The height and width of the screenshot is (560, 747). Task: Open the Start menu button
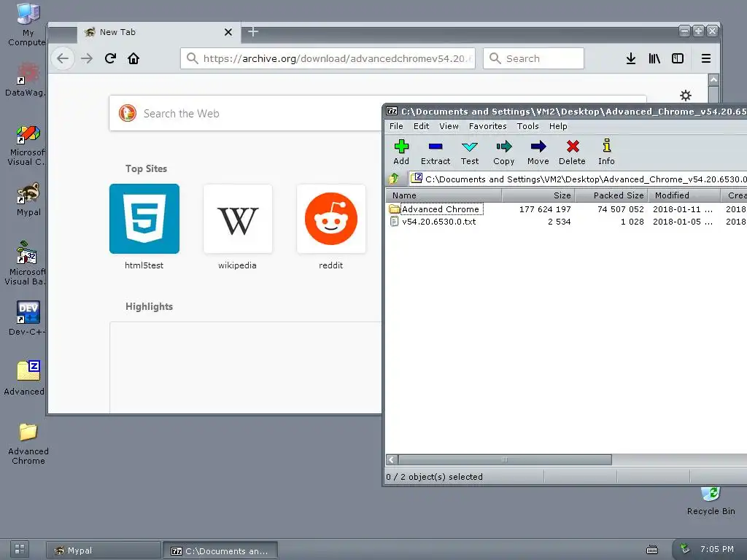pyautogui.click(x=20, y=549)
